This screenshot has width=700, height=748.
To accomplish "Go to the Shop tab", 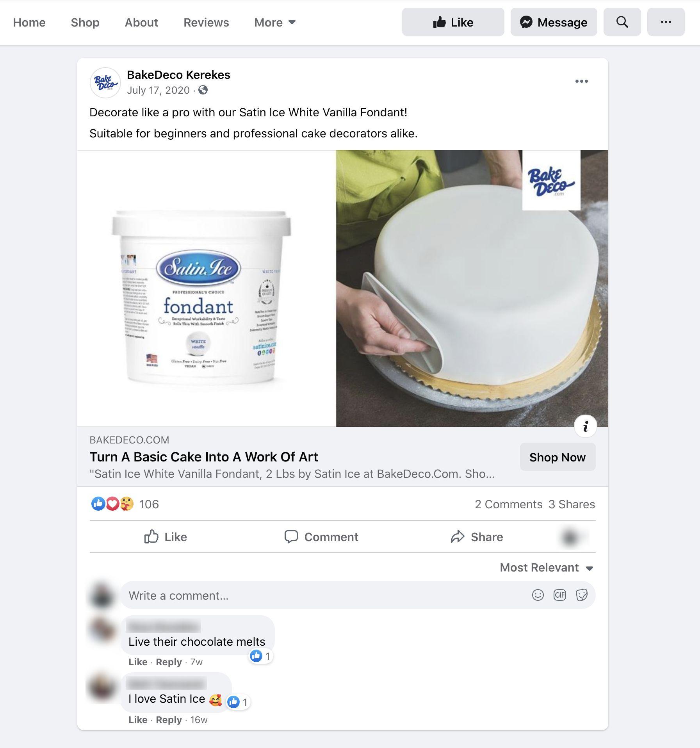I will pyautogui.click(x=85, y=22).
